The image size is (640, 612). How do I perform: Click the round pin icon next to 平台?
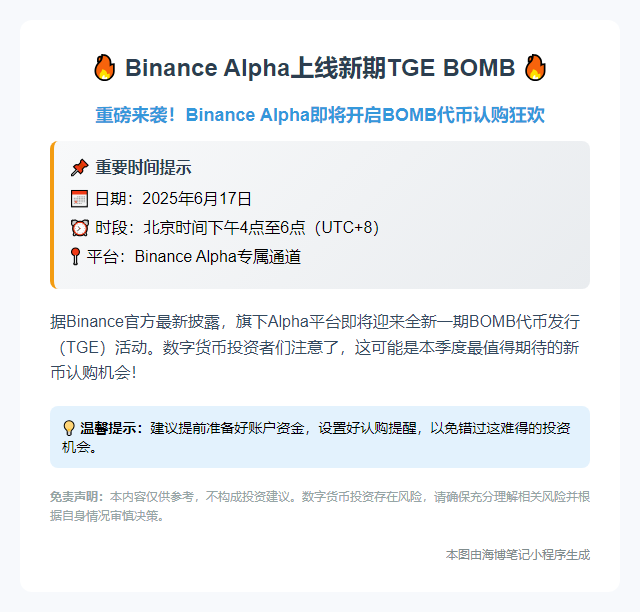click(76, 256)
